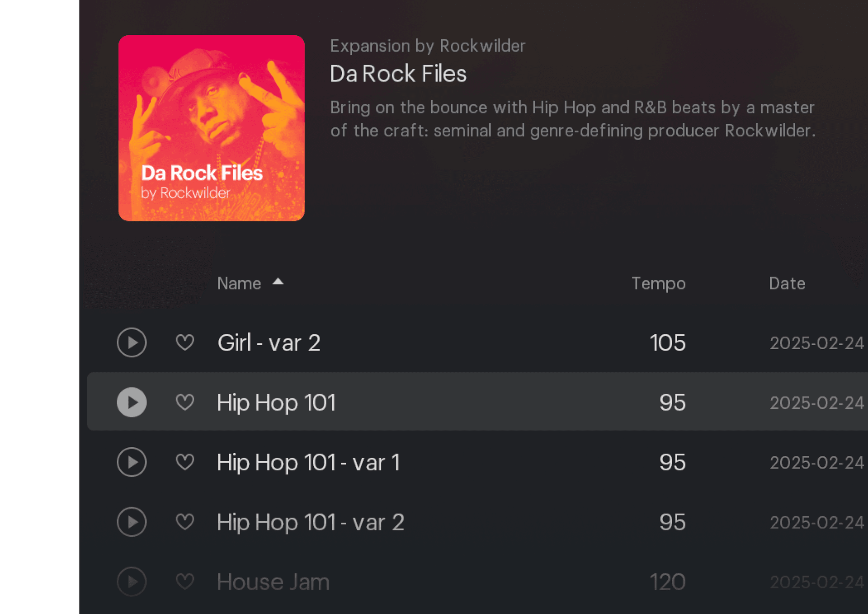Click the Da Rock Files title heading

[398, 74]
